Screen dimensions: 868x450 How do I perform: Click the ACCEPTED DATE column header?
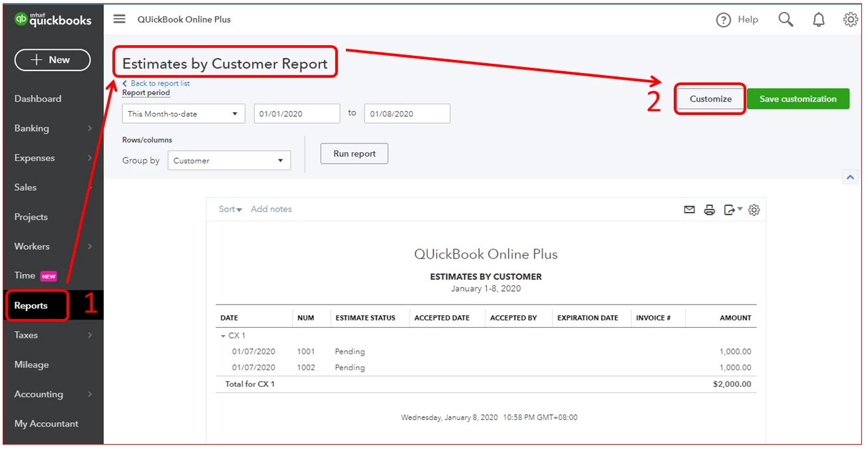pyautogui.click(x=442, y=318)
